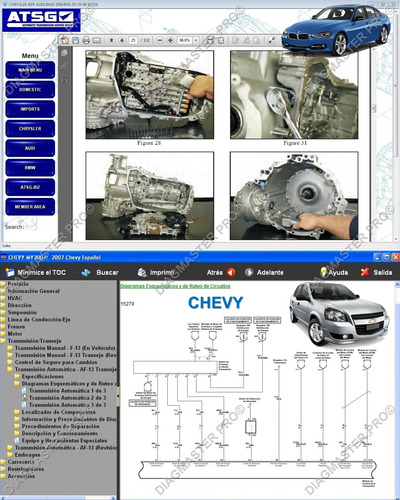Expand Control de Seguro para Cambios folder
The height and width of the screenshot is (500, 400).
point(53,362)
